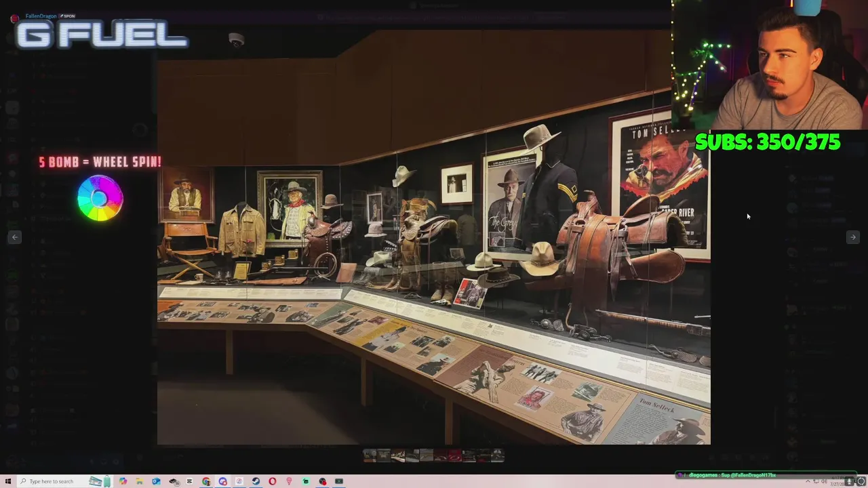Click the FallenDragon username at top left
Screen dimensions: 868x488
pos(41,16)
